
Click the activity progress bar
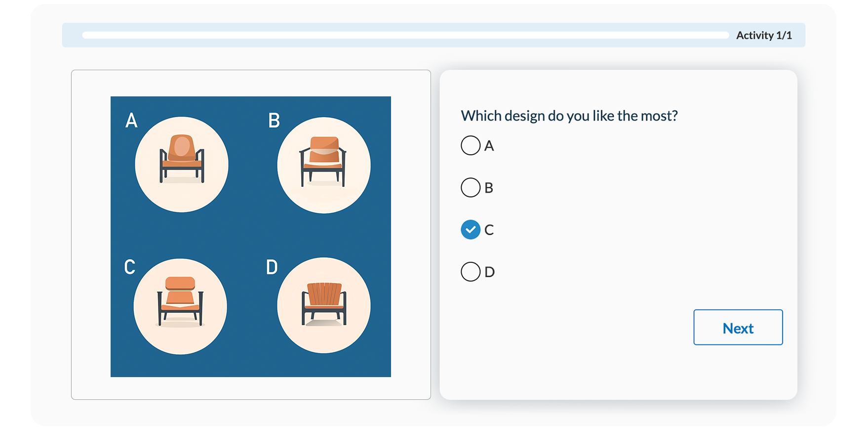point(405,35)
